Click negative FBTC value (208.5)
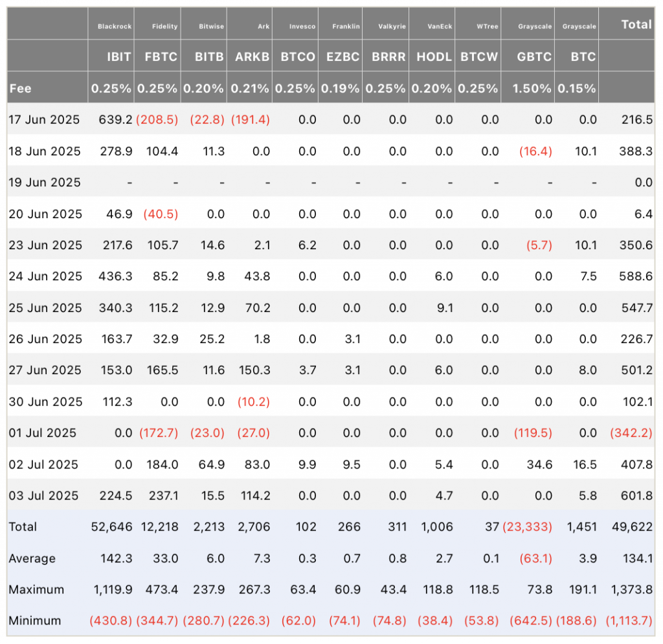Screen dimensions: 663x644 pyautogui.click(x=157, y=120)
